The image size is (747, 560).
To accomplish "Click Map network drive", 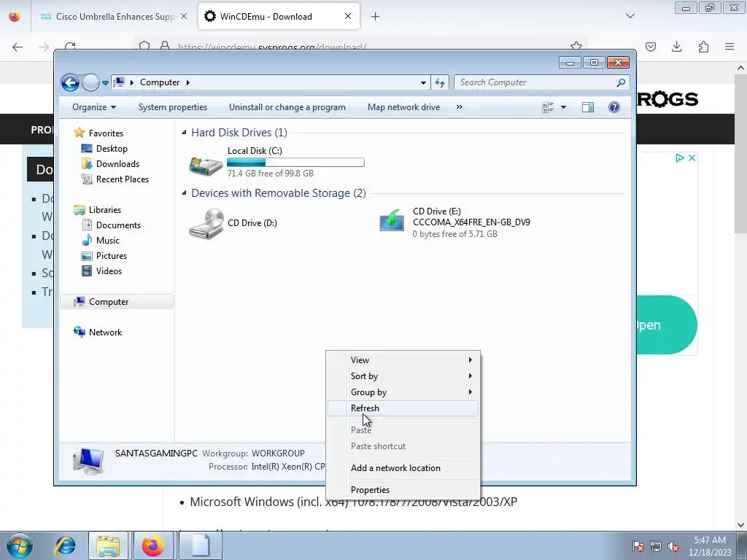I will coord(403,107).
